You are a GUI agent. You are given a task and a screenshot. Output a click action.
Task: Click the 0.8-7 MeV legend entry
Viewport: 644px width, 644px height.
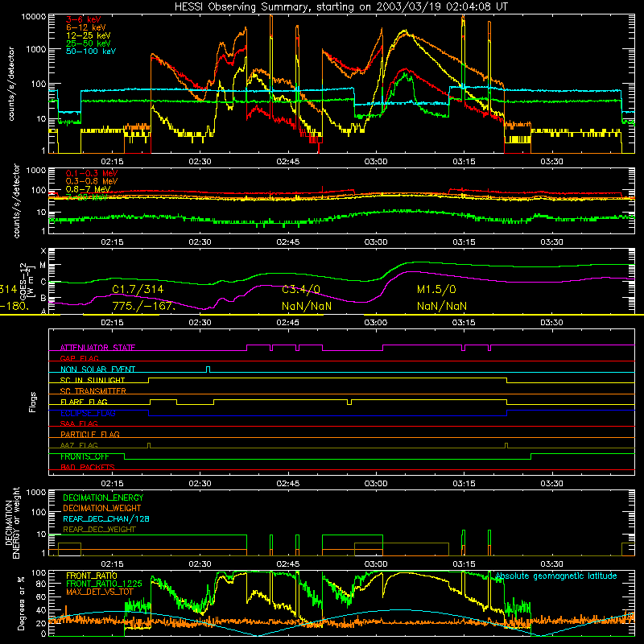[x=88, y=189]
